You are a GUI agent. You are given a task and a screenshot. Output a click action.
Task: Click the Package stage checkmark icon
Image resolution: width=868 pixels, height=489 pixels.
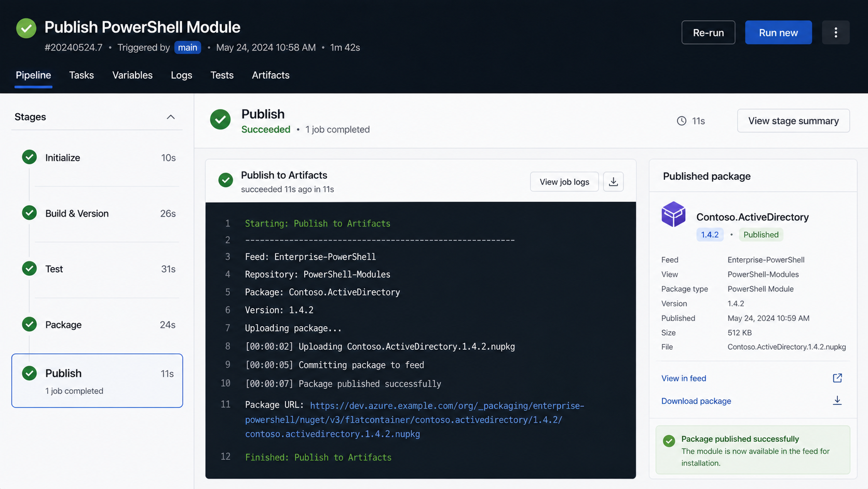(30, 324)
